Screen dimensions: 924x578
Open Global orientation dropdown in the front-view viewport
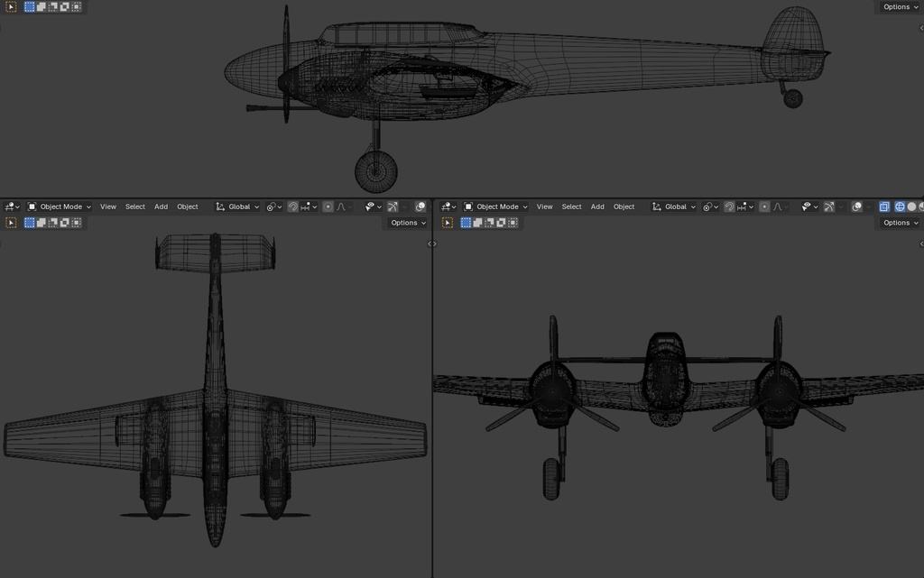click(x=673, y=206)
